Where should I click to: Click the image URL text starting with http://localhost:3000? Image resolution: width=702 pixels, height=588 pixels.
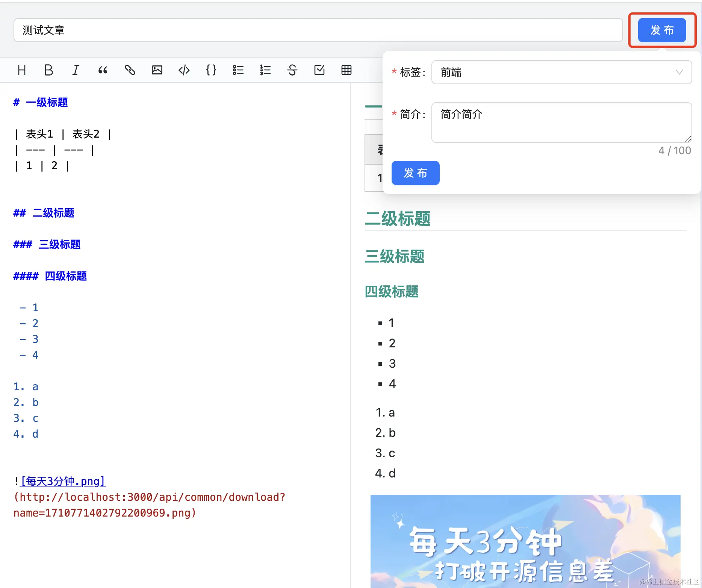[150, 505]
